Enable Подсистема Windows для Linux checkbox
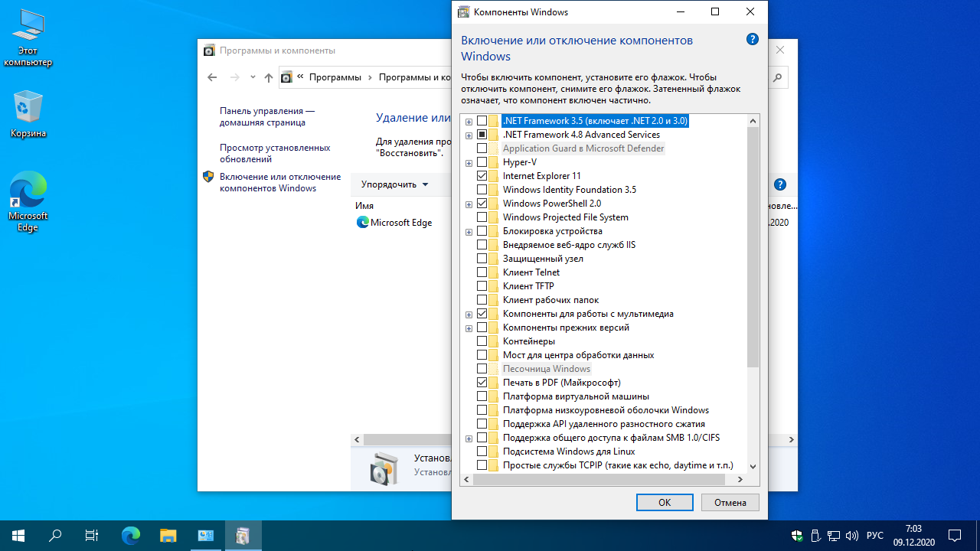This screenshot has width=980, height=551. pos(482,452)
